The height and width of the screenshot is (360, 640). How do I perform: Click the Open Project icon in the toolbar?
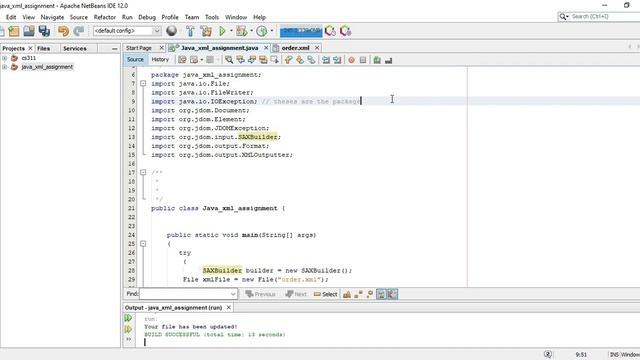pos(29,31)
